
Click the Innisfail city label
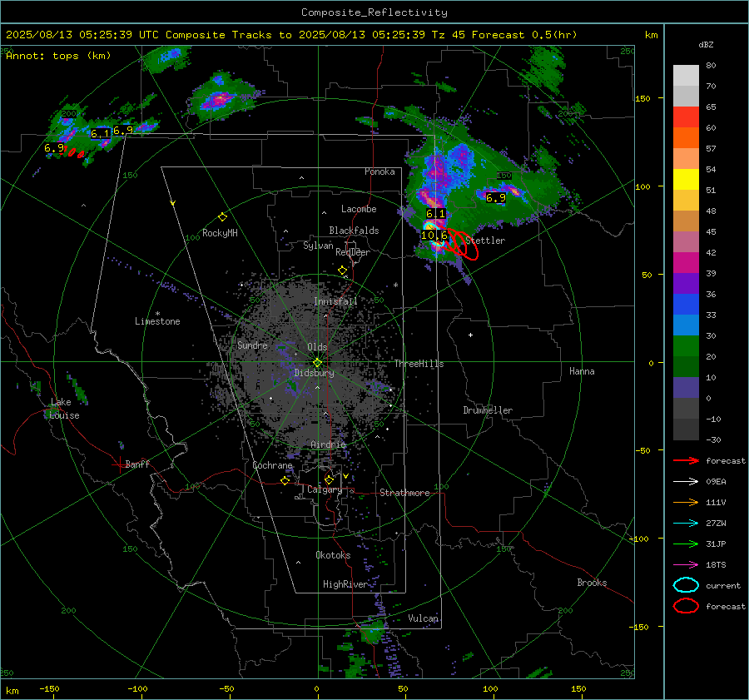click(x=335, y=301)
